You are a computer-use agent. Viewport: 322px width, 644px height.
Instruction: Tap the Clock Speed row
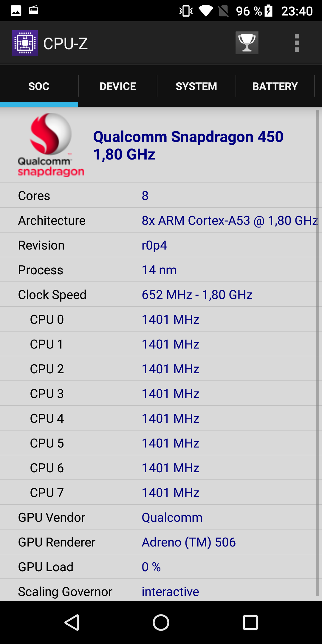(x=158, y=295)
